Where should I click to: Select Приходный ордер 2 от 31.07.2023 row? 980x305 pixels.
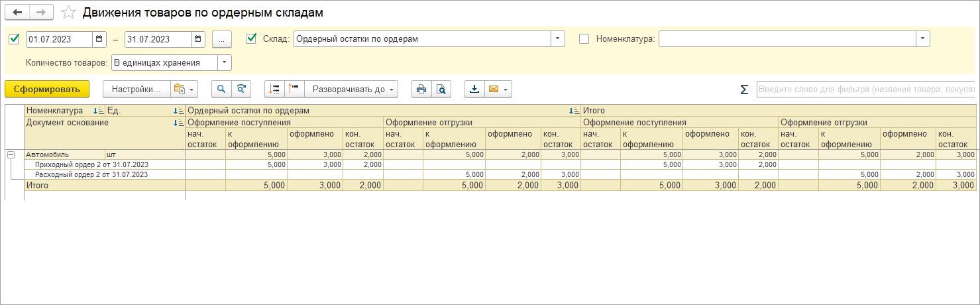click(105, 164)
